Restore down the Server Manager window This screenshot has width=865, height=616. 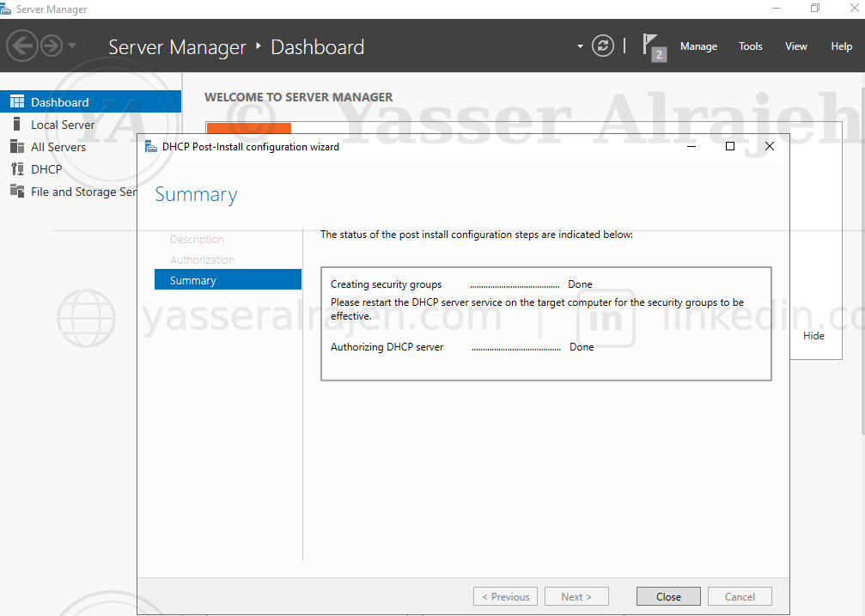(815, 9)
